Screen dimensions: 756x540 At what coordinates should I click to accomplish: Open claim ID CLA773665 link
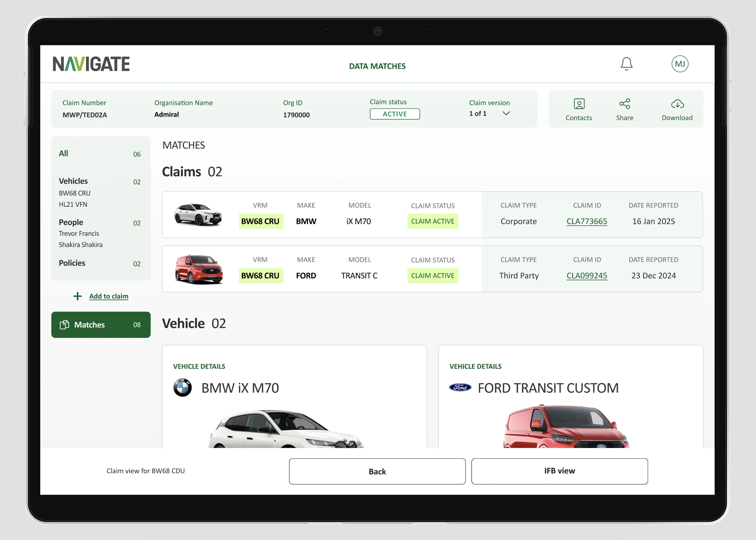[x=587, y=221]
